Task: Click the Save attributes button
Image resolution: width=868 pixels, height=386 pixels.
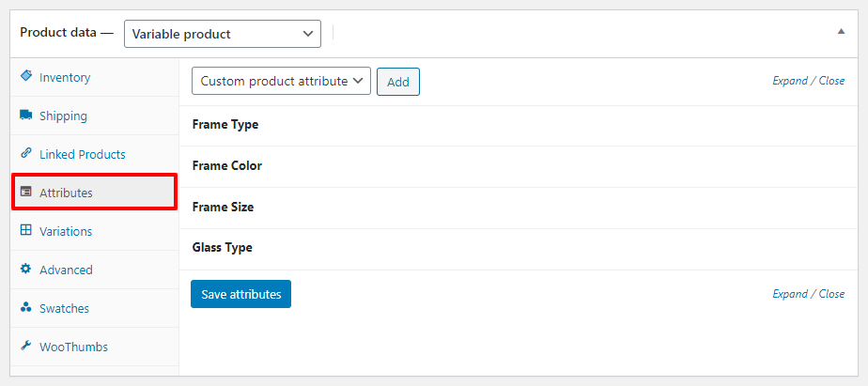Action: pos(240,294)
